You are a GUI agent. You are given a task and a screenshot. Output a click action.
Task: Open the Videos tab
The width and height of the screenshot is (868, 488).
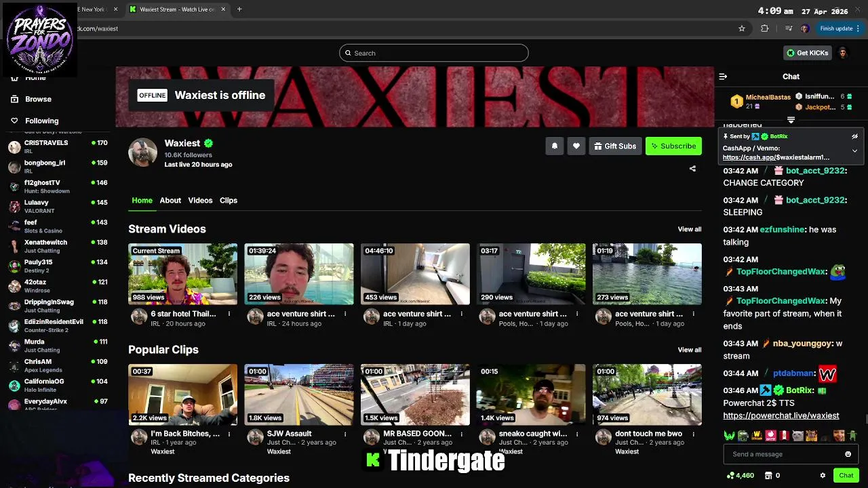(x=200, y=201)
